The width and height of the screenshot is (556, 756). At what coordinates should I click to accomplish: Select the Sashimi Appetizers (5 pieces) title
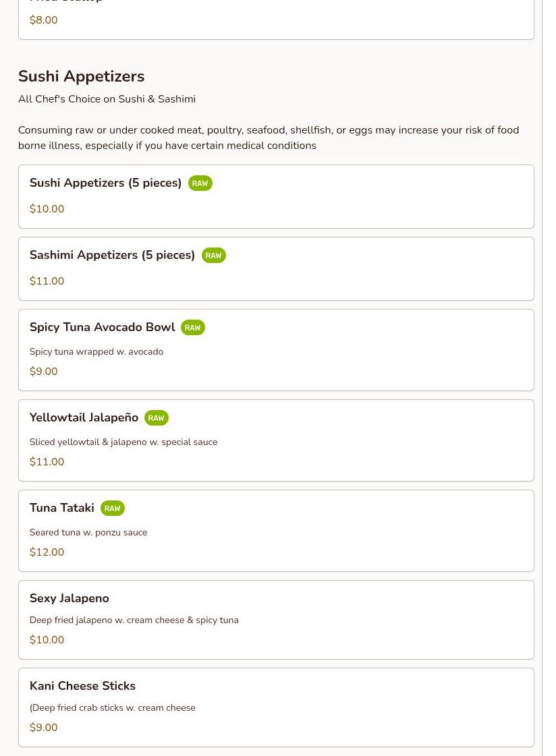tap(112, 255)
